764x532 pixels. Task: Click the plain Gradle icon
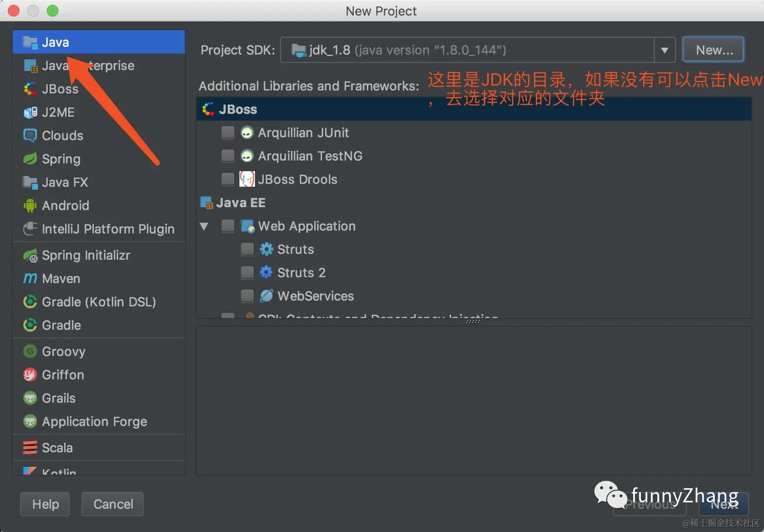click(30, 325)
